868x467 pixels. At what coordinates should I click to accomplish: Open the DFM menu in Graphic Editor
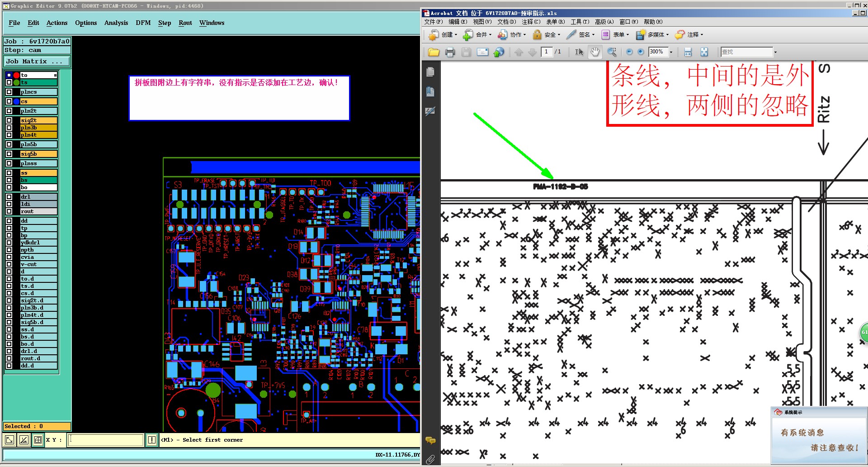click(x=143, y=23)
